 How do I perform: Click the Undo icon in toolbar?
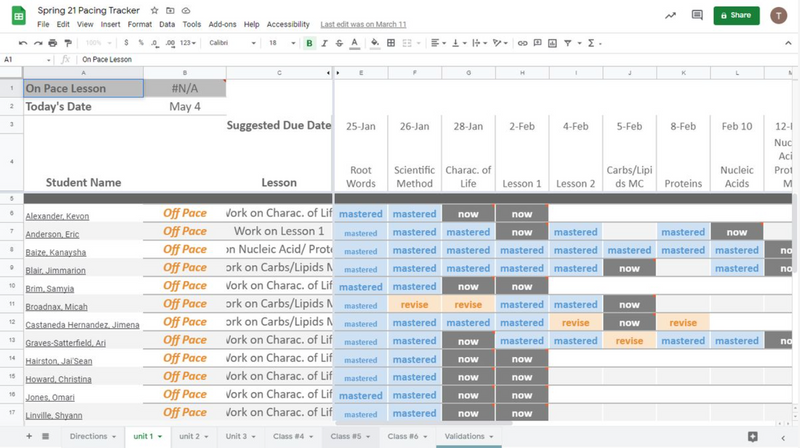point(22,43)
